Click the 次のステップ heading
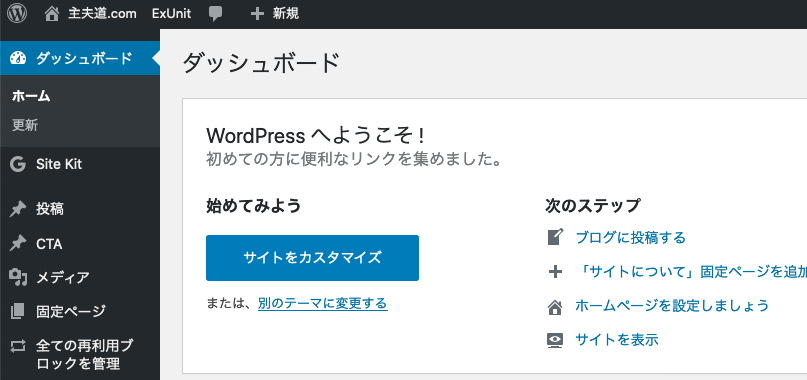Viewport: 807px width, 380px height. click(x=592, y=206)
